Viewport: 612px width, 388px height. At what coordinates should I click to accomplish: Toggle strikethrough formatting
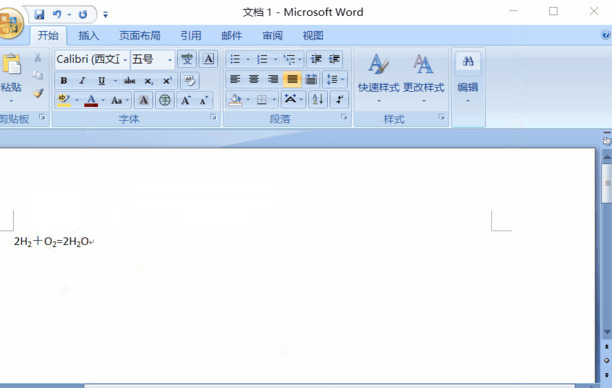[129, 81]
